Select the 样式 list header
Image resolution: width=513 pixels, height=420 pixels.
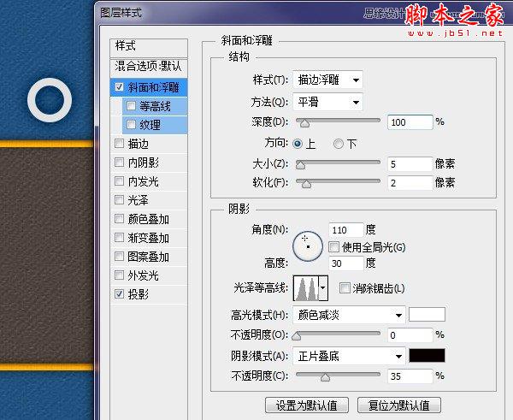click(x=149, y=47)
